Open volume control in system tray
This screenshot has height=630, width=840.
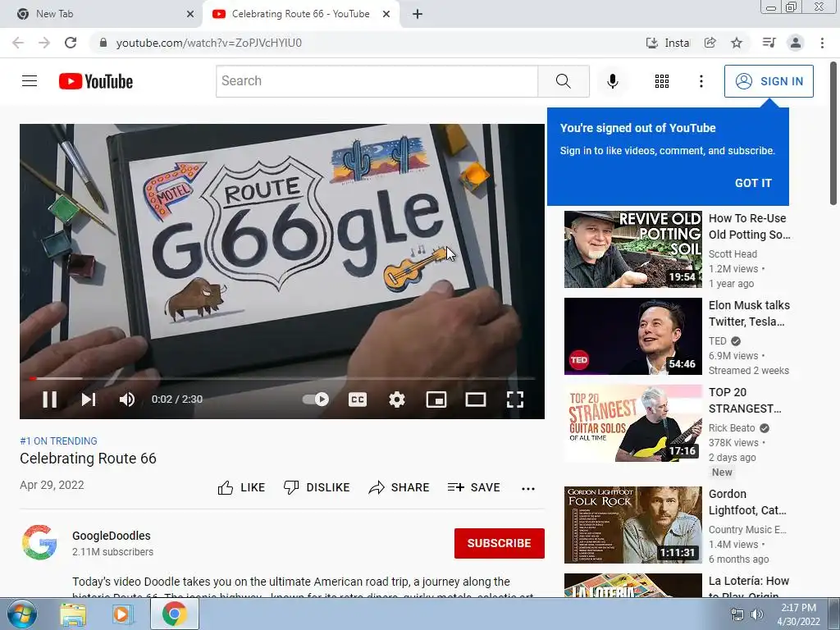click(x=756, y=614)
